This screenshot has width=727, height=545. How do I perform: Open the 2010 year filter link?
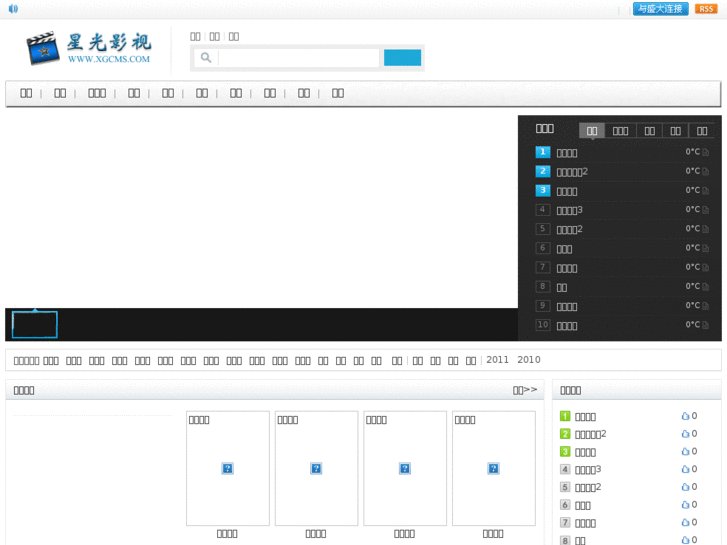tap(529, 360)
